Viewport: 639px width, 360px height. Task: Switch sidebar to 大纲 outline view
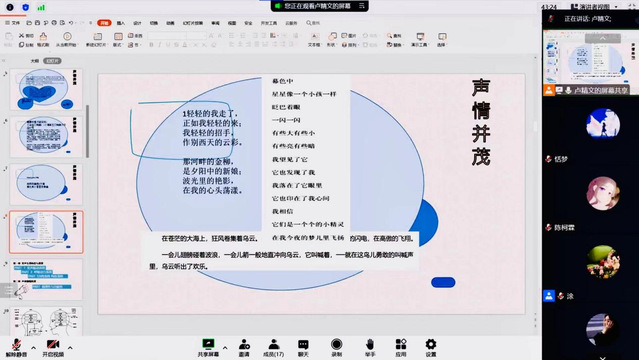(35, 61)
